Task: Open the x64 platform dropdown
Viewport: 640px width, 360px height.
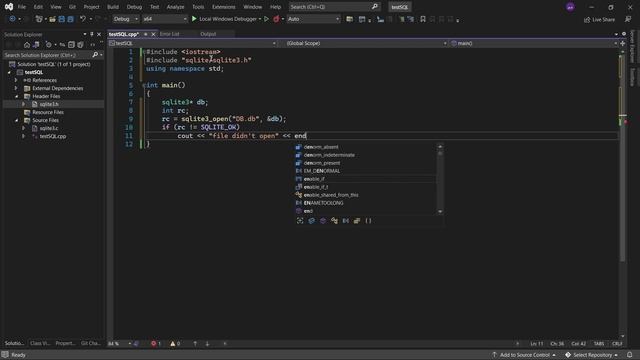Action: pos(164,19)
